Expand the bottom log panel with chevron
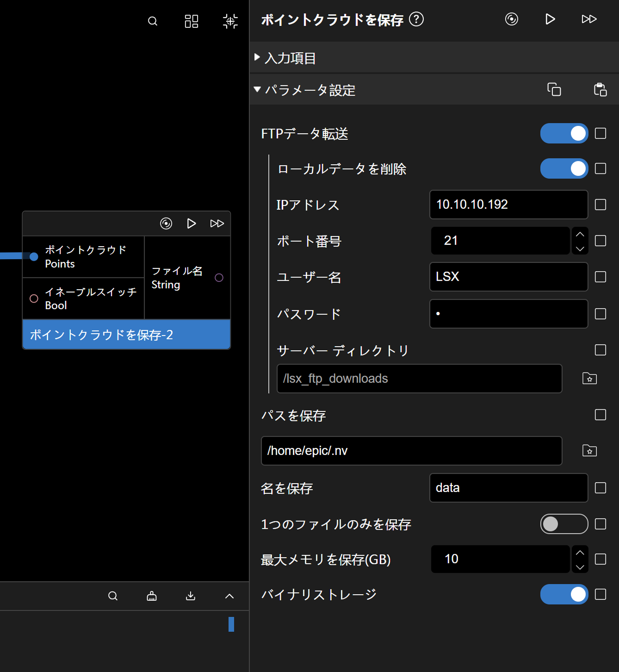 click(x=229, y=596)
